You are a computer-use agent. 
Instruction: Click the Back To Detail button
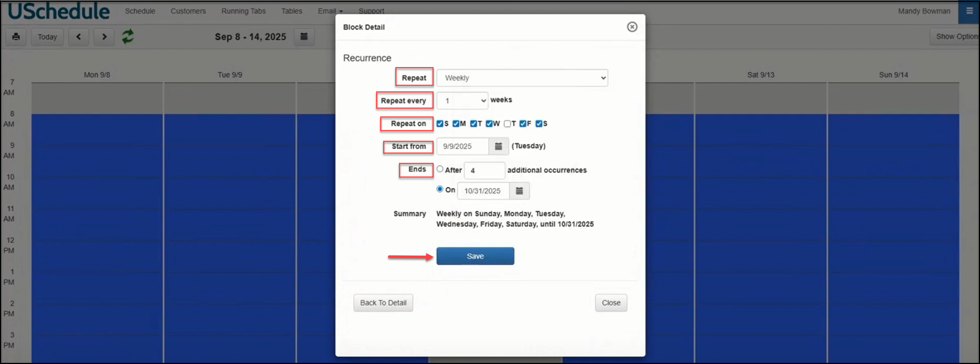click(x=383, y=303)
